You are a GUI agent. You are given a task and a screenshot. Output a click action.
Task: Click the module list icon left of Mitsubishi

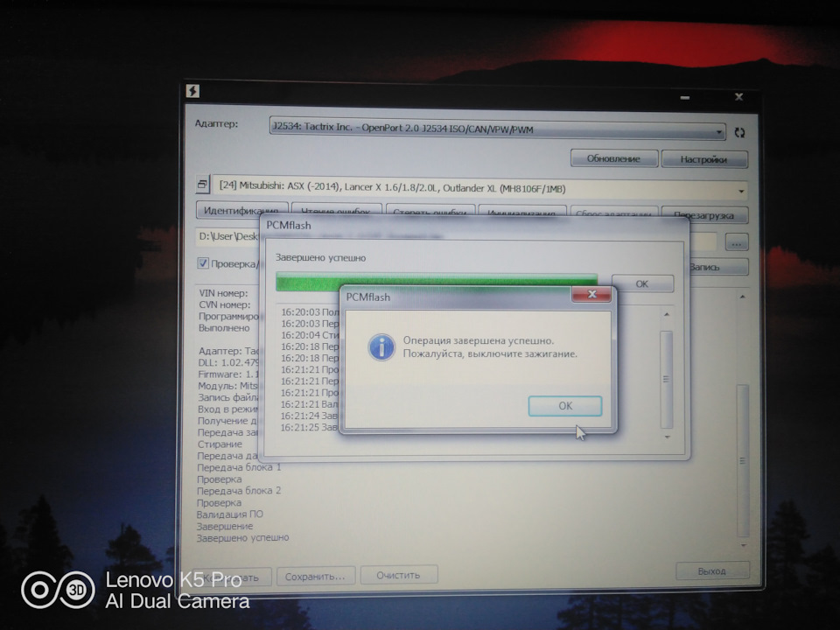point(202,185)
